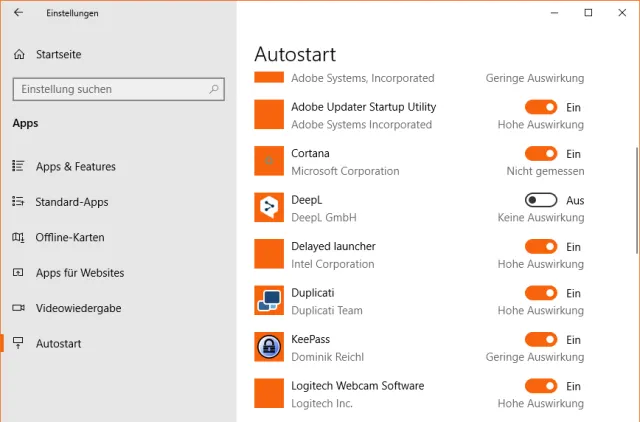
Task: Disable Adobe Updater Startup Utility toggle
Action: tap(541, 107)
